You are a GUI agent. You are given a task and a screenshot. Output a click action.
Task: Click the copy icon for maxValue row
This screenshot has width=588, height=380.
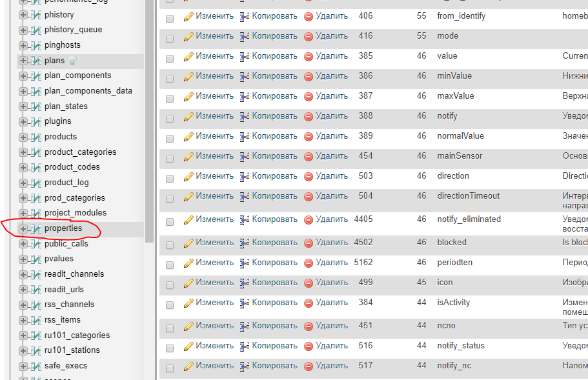pyautogui.click(x=245, y=96)
